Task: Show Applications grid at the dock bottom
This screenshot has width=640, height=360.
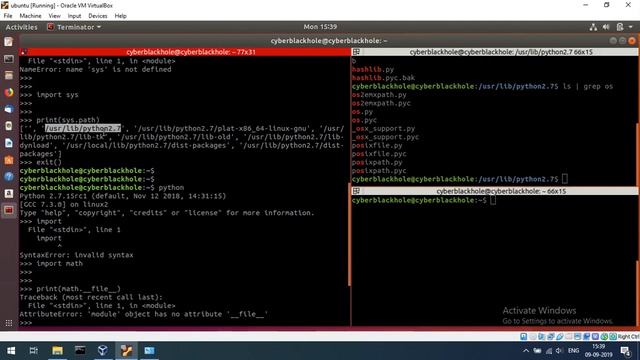Action: pos(9,323)
